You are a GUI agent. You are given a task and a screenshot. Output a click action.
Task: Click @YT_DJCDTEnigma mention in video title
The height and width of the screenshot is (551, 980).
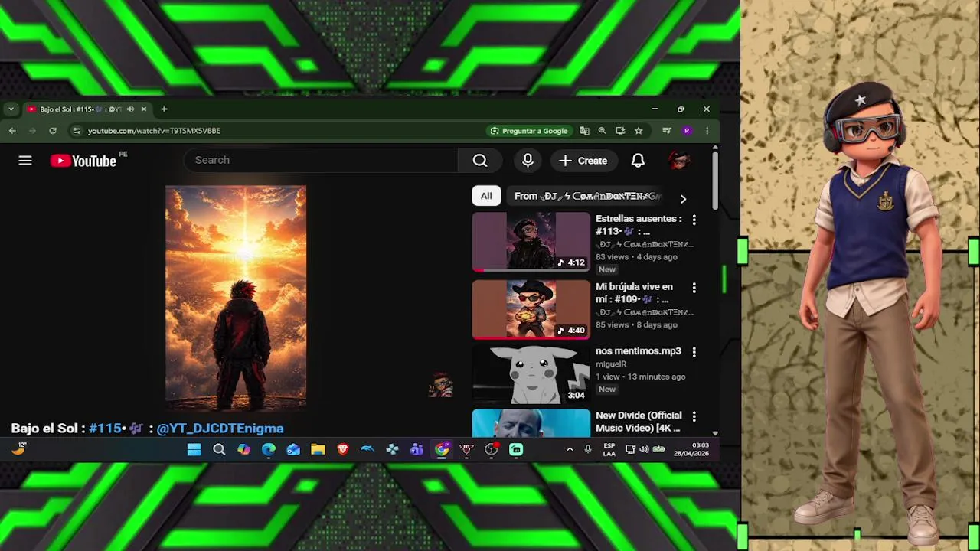pos(220,429)
